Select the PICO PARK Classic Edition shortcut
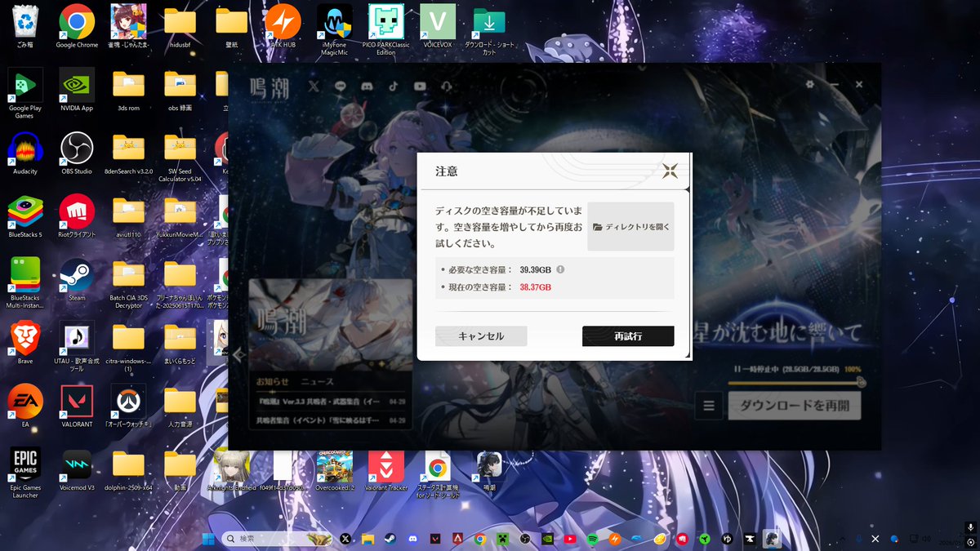Screen dimensions: 980x551 386,29
